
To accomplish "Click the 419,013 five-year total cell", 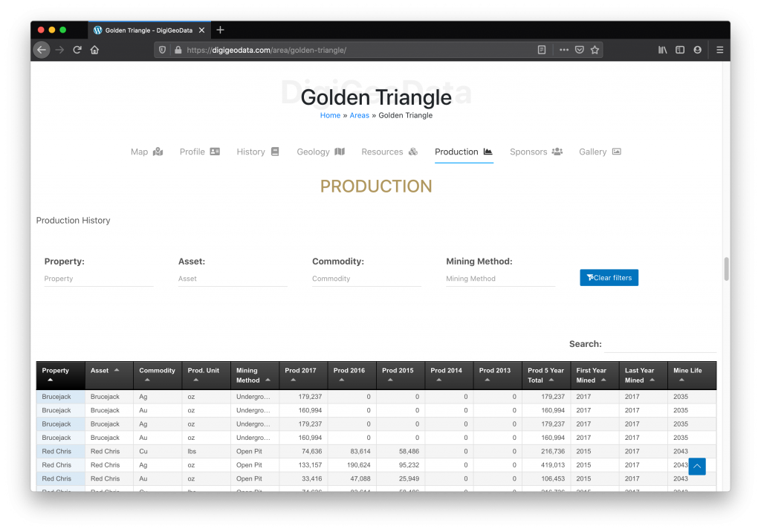I will click(546, 465).
